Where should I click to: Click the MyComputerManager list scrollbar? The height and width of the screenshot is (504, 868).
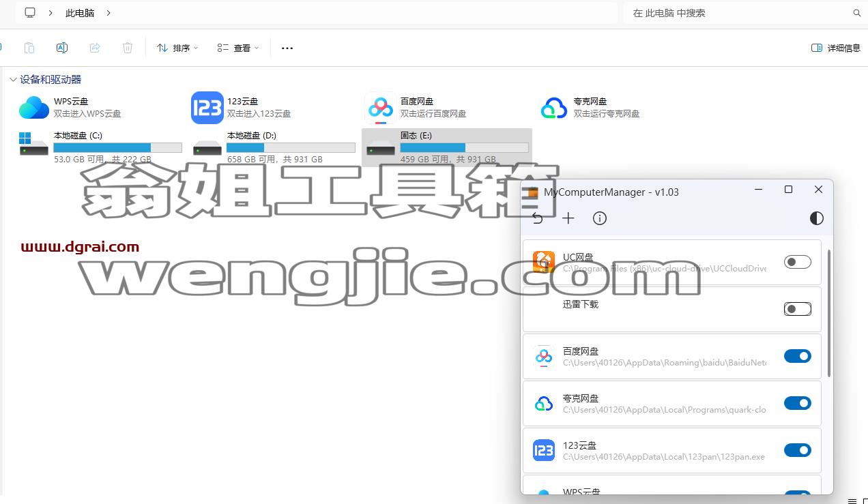coord(829,313)
